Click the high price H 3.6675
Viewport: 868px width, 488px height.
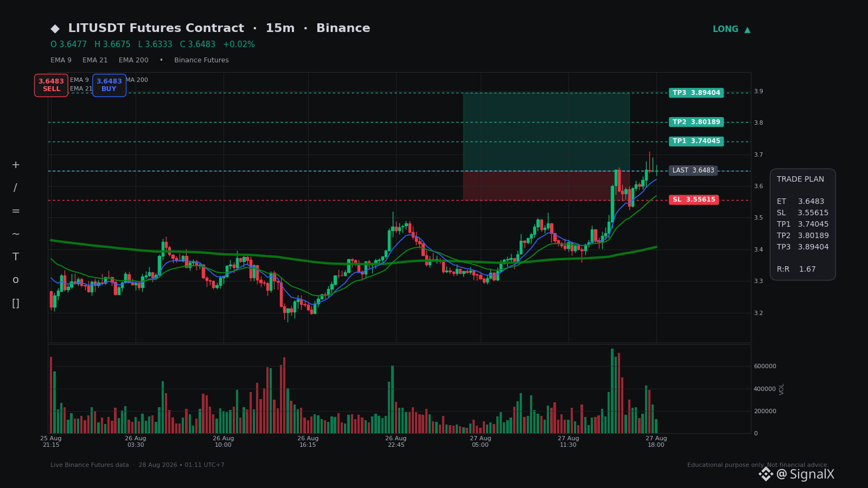[x=112, y=44]
